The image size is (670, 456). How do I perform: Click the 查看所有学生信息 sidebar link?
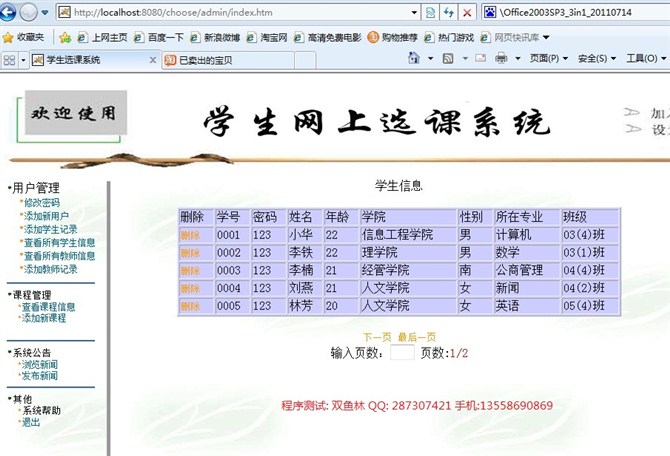coord(59,242)
